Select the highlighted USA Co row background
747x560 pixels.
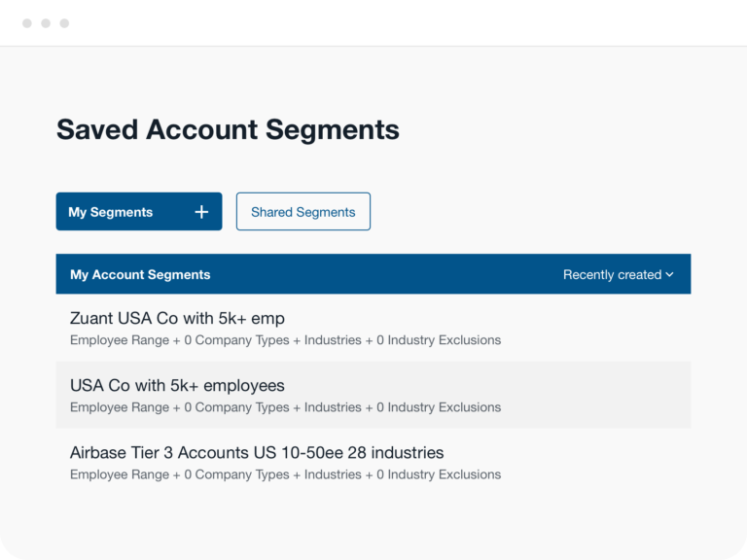pyautogui.click(x=373, y=395)
